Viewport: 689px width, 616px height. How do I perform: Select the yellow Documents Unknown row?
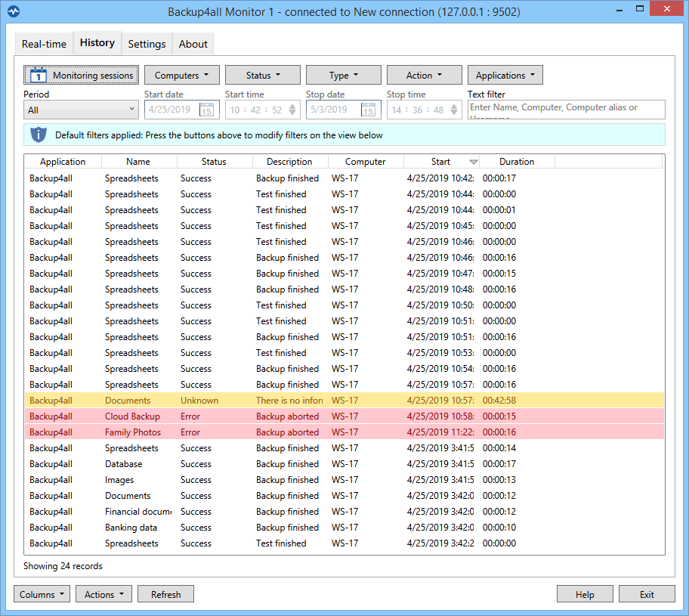point(344,400)
